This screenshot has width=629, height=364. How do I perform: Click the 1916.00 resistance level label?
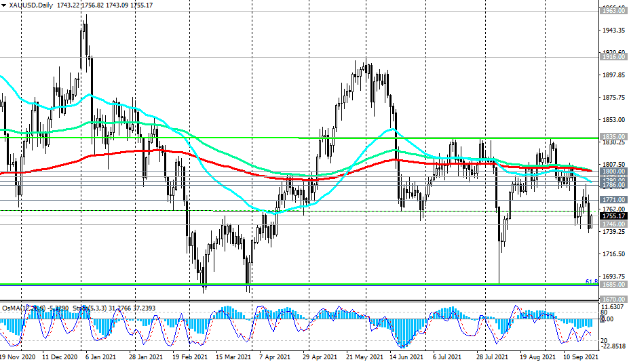click(613, 57)
